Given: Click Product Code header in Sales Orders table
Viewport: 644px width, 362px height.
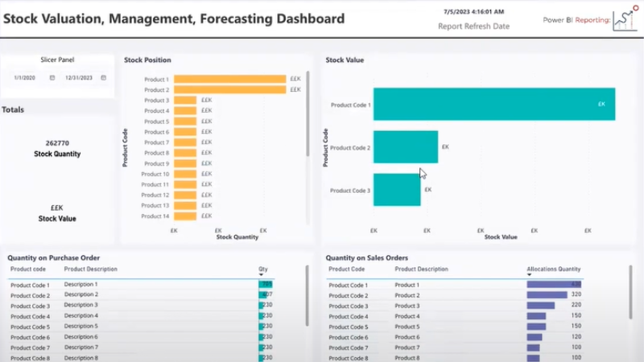Looking at the screenshot, I should 347,269.
